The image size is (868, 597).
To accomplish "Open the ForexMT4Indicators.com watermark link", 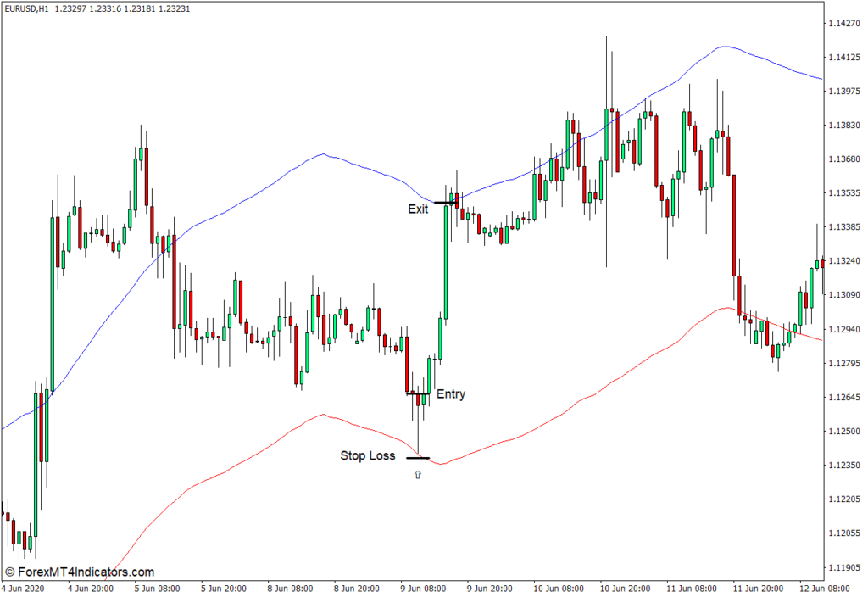I will tap(79, 572).
